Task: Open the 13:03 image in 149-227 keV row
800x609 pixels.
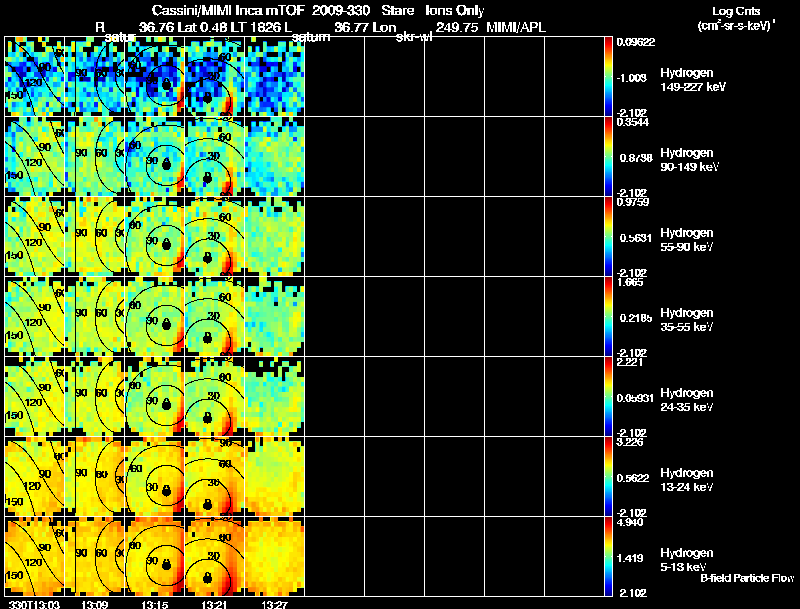Action: [35, 77]
